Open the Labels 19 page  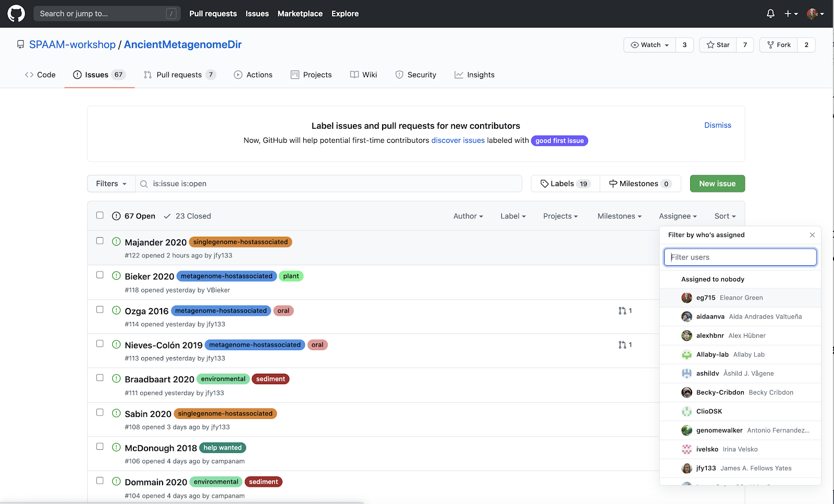pos(566,183)
